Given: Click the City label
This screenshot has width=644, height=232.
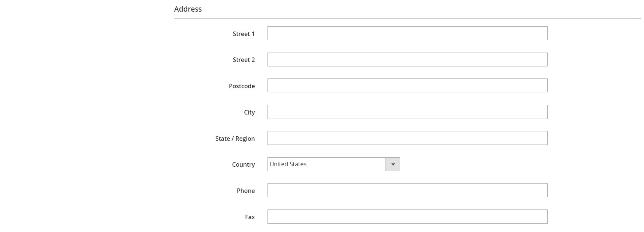Looking at the screenshot, I should tap(249, 112).
